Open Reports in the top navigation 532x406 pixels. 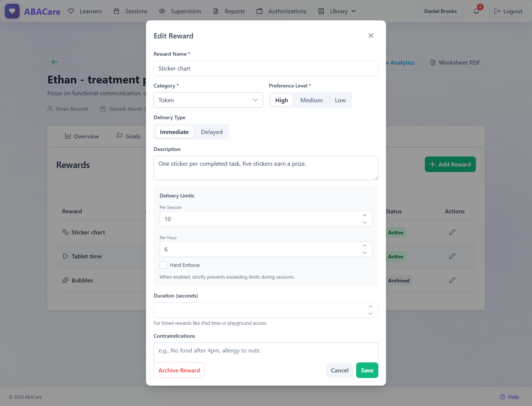pyautogui.click(x=229, y=11)
